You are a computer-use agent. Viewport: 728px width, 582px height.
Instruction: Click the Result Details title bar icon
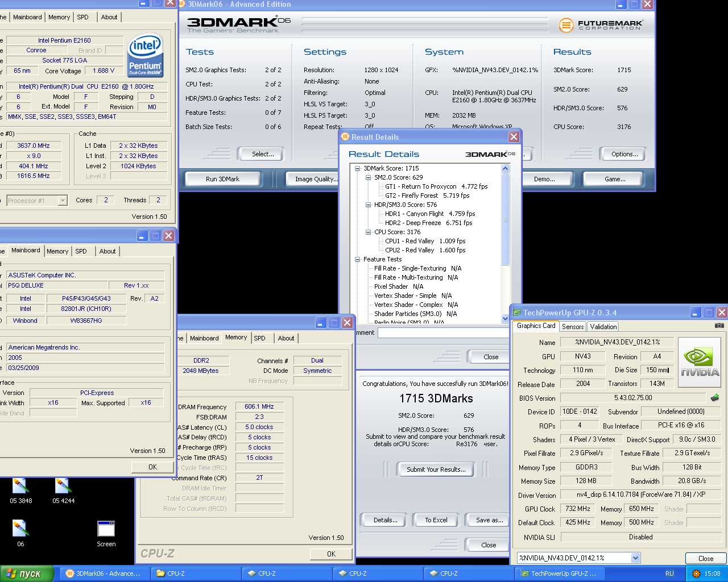click(345, 137)
